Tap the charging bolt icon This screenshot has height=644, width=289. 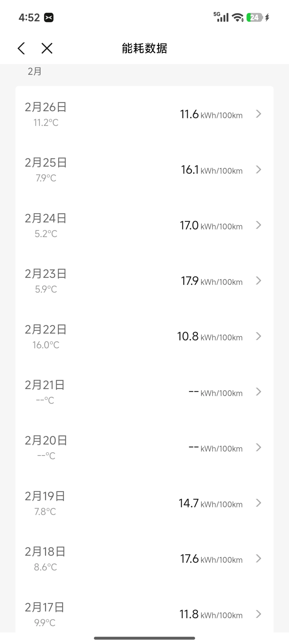pos(267,18)
